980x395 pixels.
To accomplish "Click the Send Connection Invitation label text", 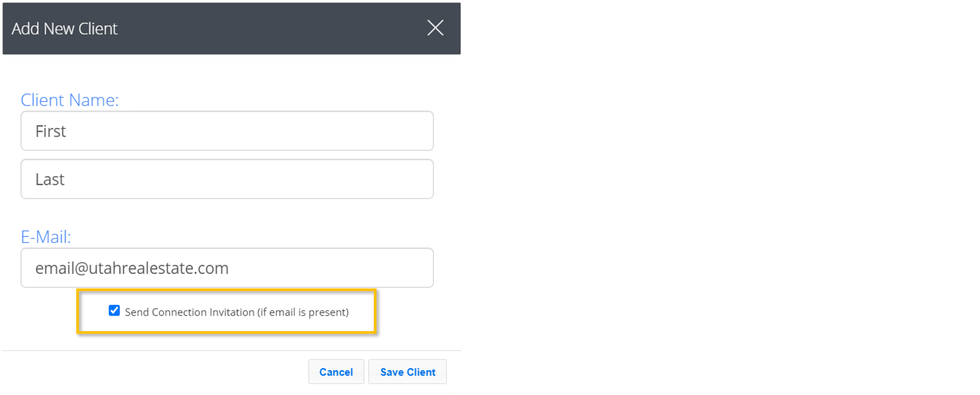I will pyautogui.click(x=236, y=312).
